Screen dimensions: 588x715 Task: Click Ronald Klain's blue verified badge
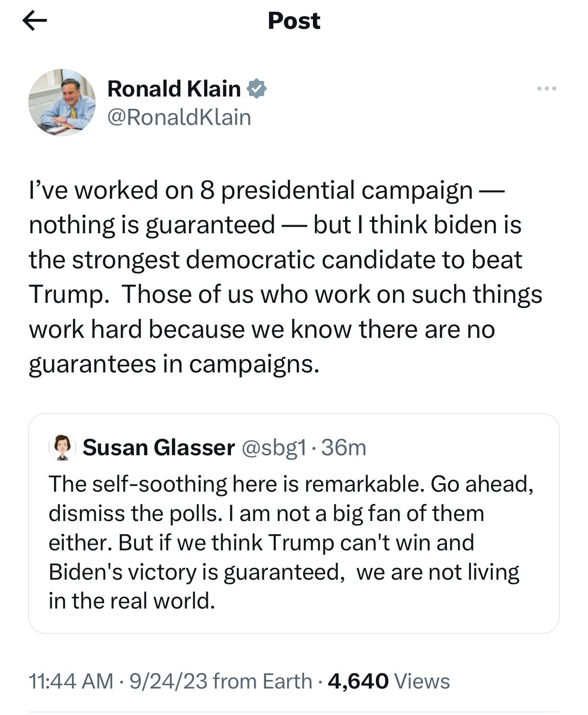pos(257,88)
